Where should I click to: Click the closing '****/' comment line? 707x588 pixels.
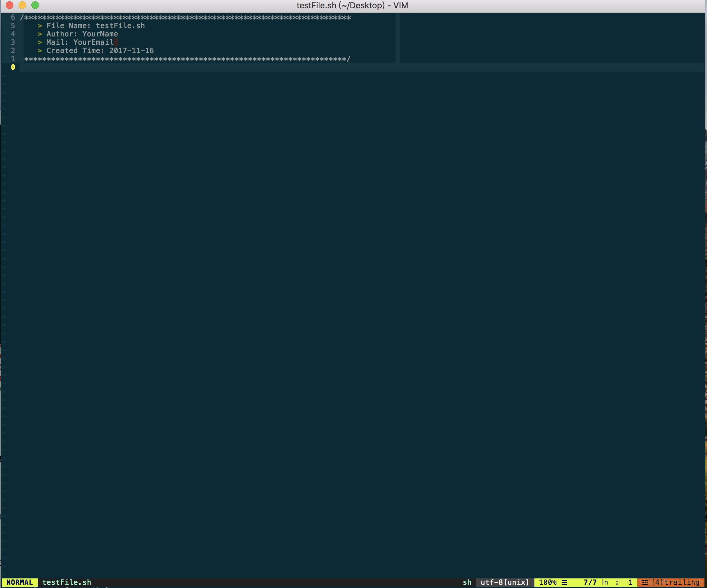tap(187, 59)
